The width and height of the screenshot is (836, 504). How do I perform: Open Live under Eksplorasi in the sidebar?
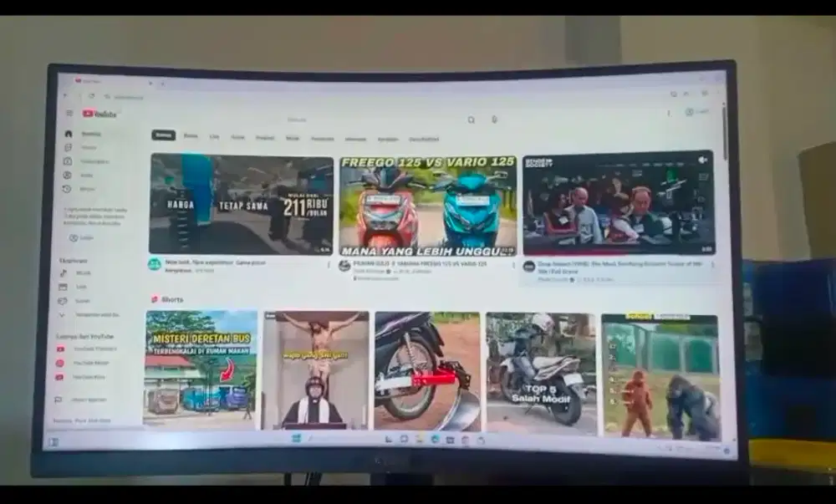[74, 288]
